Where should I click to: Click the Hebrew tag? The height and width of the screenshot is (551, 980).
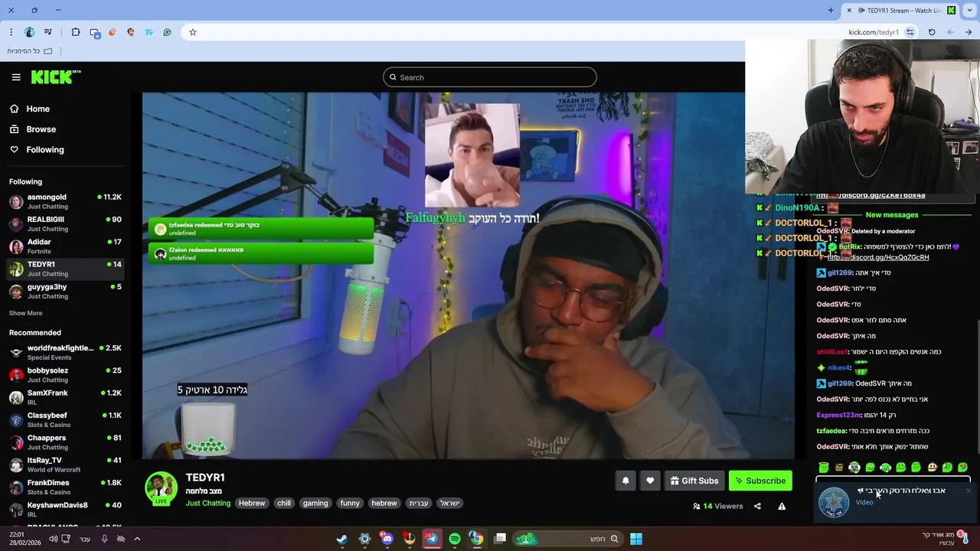point(252,503)
